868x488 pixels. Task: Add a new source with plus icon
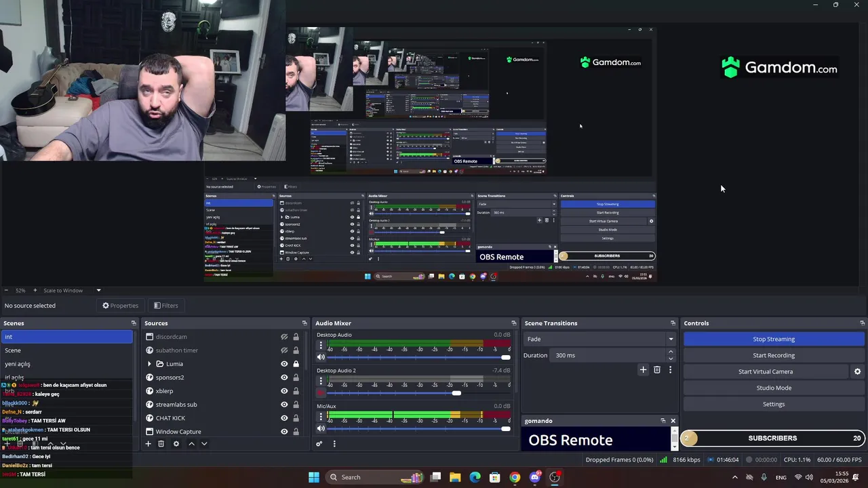[x=148, y=444]
